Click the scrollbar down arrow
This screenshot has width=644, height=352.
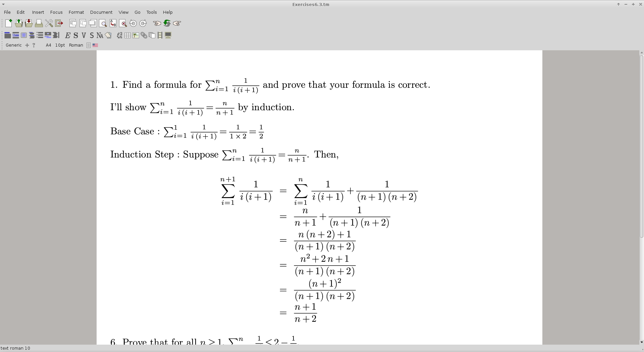coord(642,342)
